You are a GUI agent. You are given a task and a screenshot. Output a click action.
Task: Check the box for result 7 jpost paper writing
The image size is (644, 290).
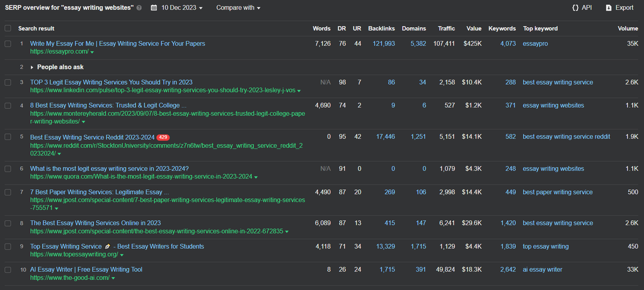8,192
